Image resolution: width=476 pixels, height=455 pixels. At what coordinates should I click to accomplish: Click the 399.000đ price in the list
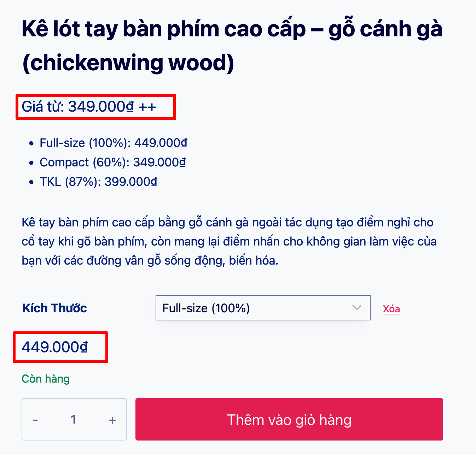[131, 182]
